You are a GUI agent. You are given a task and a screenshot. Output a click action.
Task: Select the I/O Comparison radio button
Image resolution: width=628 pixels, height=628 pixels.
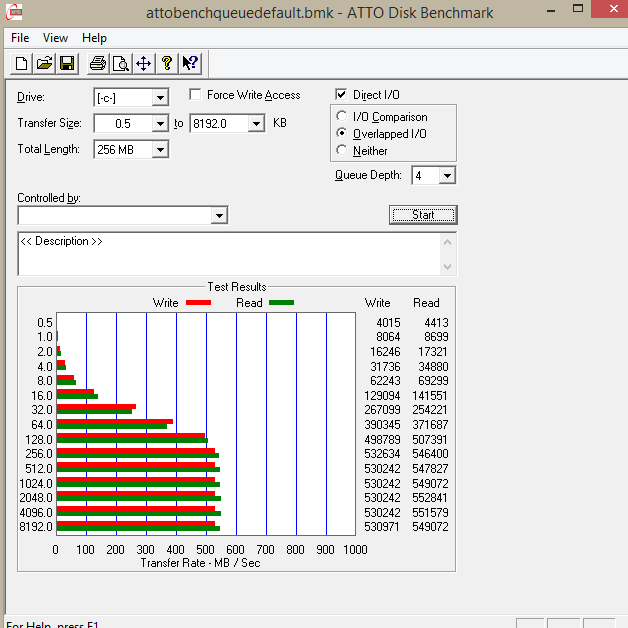[343, 117]
